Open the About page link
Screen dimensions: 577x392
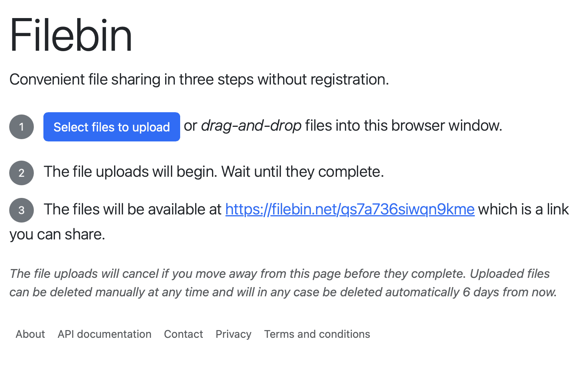click(30, 334)
